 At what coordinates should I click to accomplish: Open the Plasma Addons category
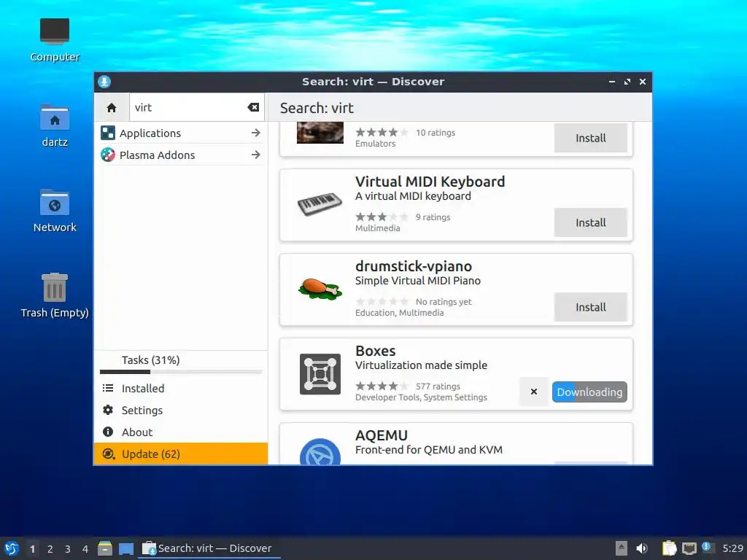coord(181,155)
